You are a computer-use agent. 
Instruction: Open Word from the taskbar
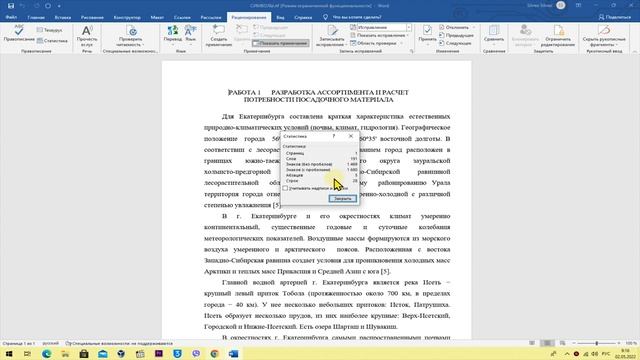pos(233,353)
